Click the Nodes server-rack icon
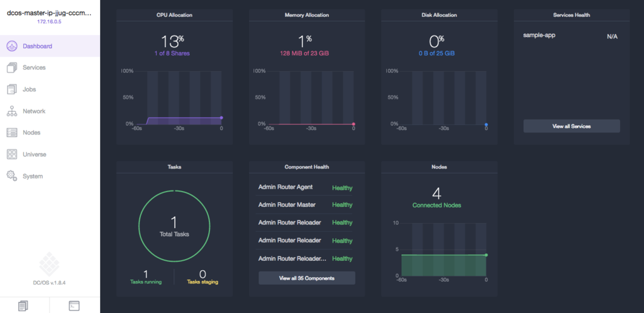The image size is (644, 313). coord(12,133)
